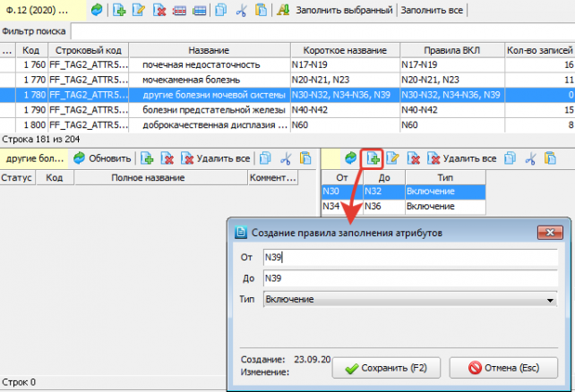Edit the selected record in the top toolbar

139,10
